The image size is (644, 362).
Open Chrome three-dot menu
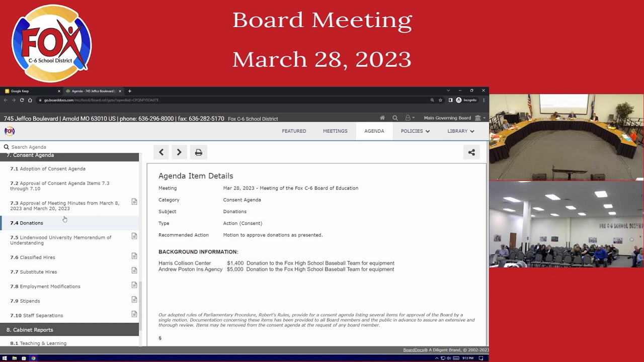pyautogui.click(x=484, y=100)
